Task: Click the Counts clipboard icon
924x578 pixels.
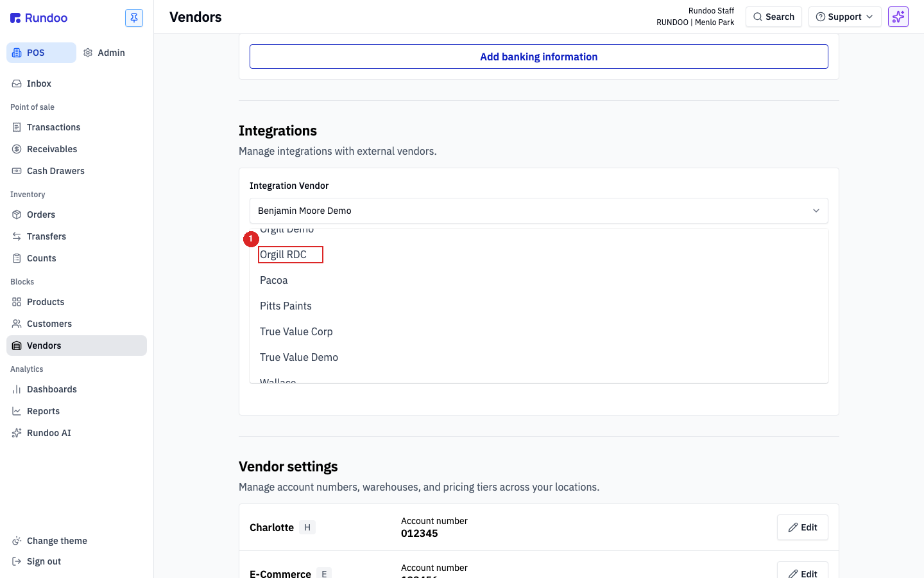Action: click(x=17, y=258)
